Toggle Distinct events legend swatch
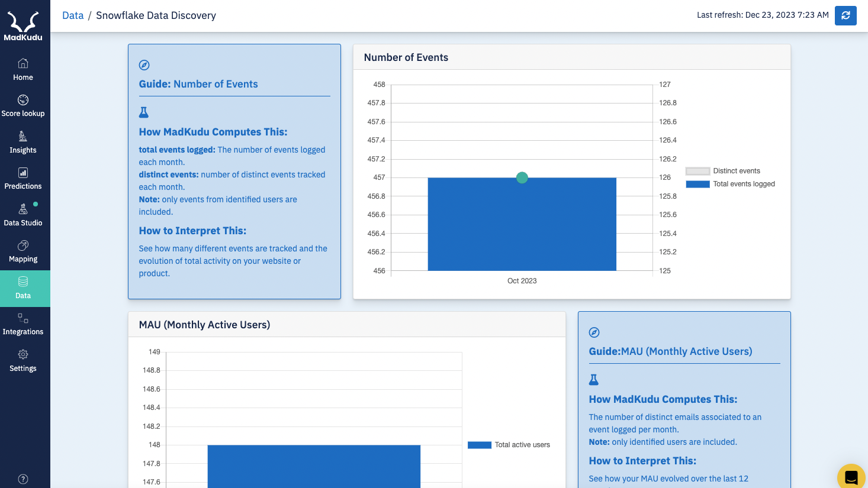The width and height of the screenshot is (868, 488). (697, 171)
